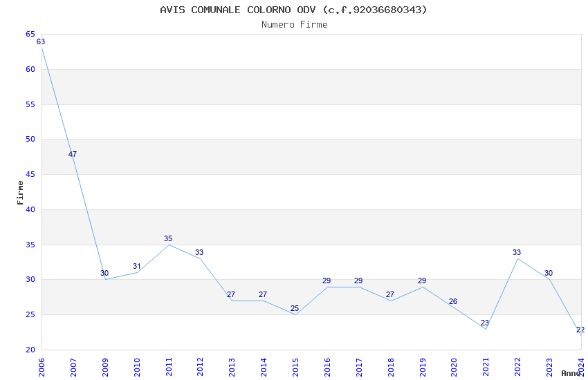
Task: Click data label 29 for year 2016
Action: 327,281
